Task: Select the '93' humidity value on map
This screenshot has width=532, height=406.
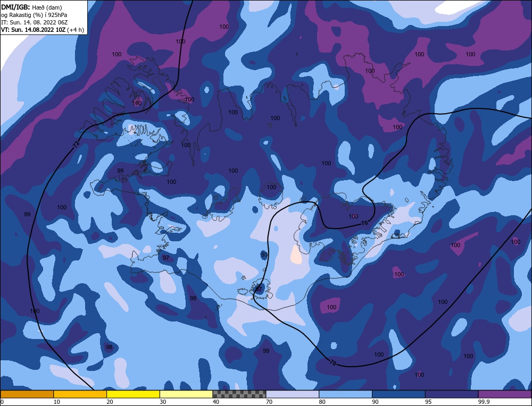Action: (x=264, y=255)
